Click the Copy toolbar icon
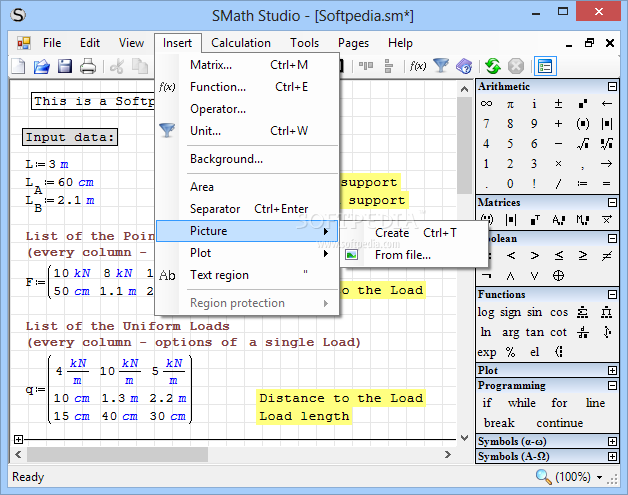This screenshot has height=495, width=628. (x=140, y=66)
